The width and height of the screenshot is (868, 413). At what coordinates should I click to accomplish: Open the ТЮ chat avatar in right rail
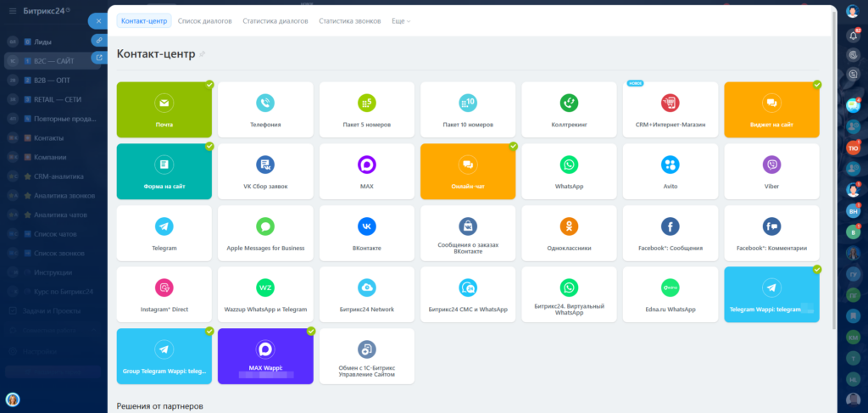pos(853,148)
